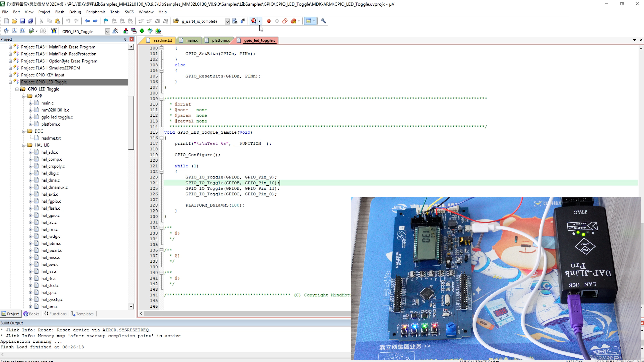Collapse the HAL_LIB folder
Image resolution: width=644 pixels, height=362 pixels.
click(x=24, y=145)
